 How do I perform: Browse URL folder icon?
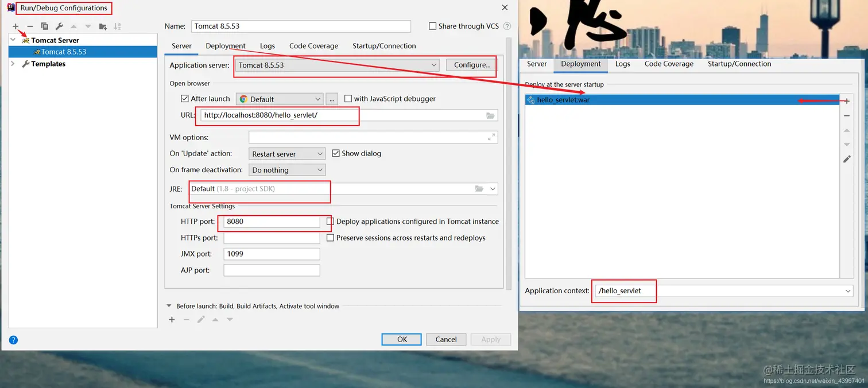click(490, 115)
